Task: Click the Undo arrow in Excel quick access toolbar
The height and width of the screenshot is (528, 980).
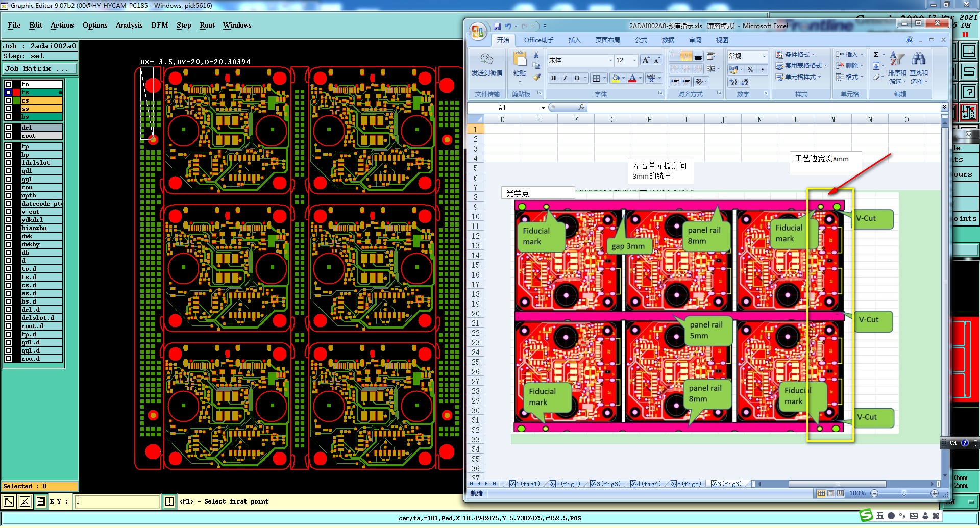Action: point(508,26)
